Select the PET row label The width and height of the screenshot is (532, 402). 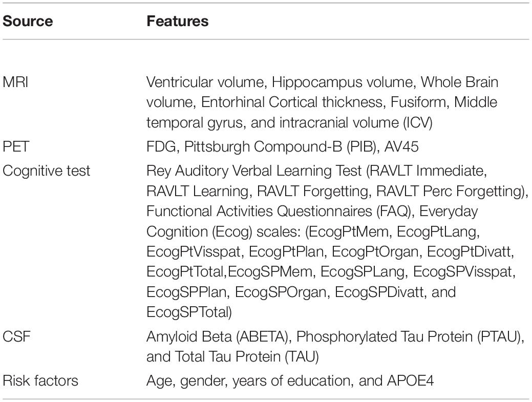[16, 146]
